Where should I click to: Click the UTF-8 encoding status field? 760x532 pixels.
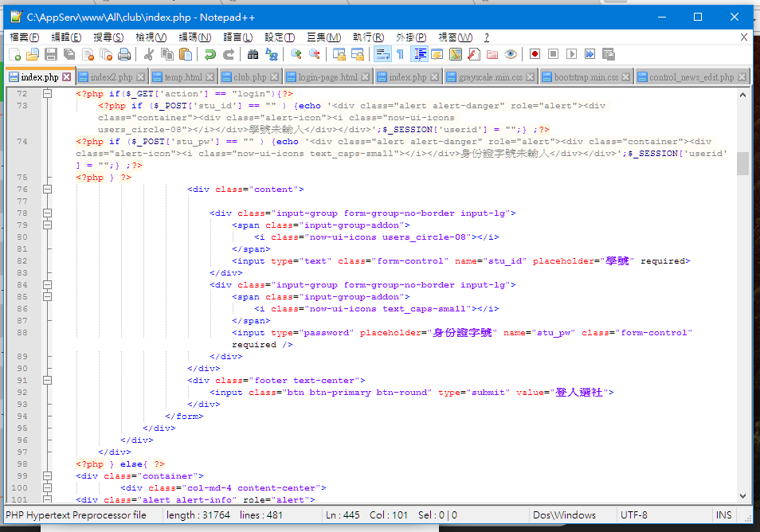pyautogui.click(x=634, y=515)
